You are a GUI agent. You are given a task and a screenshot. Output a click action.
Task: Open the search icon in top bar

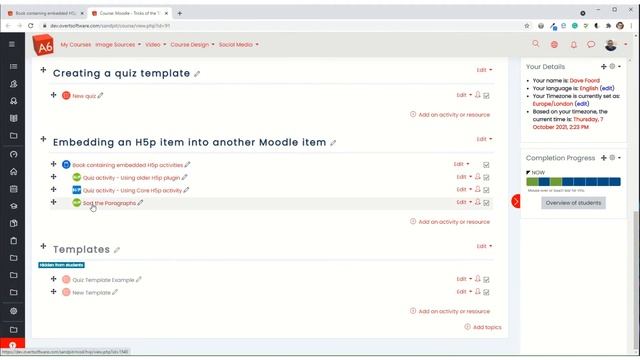(536, 44)
